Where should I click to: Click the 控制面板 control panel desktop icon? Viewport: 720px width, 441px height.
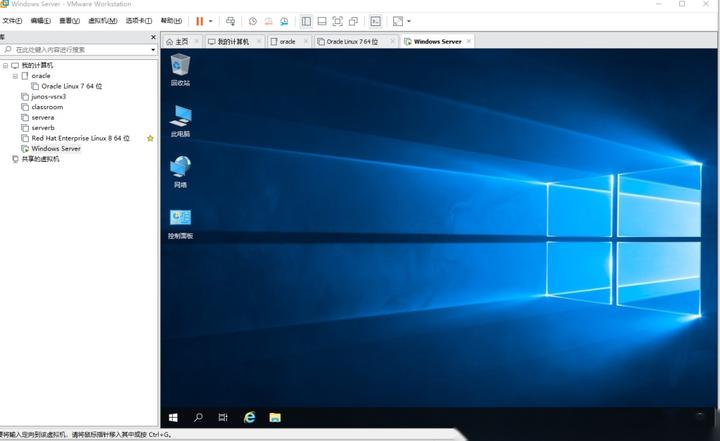[x=180, y=224]
